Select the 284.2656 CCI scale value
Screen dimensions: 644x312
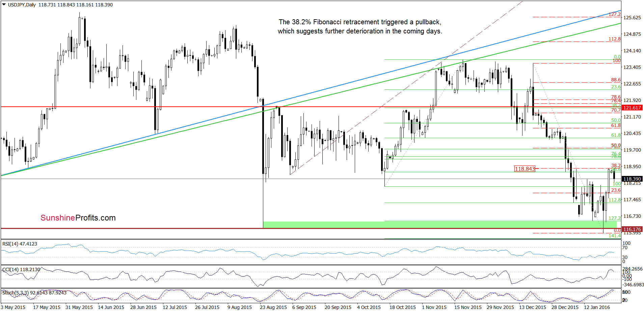(633, 269)
